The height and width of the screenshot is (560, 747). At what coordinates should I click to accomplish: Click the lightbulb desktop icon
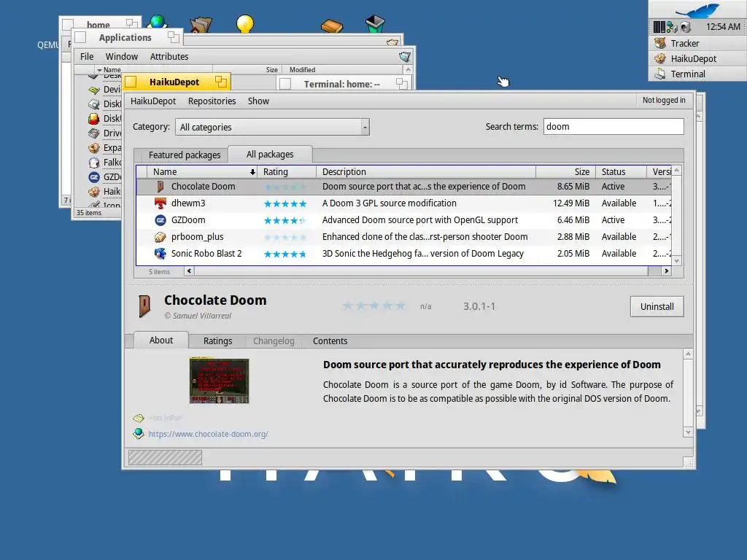[245, 23]
